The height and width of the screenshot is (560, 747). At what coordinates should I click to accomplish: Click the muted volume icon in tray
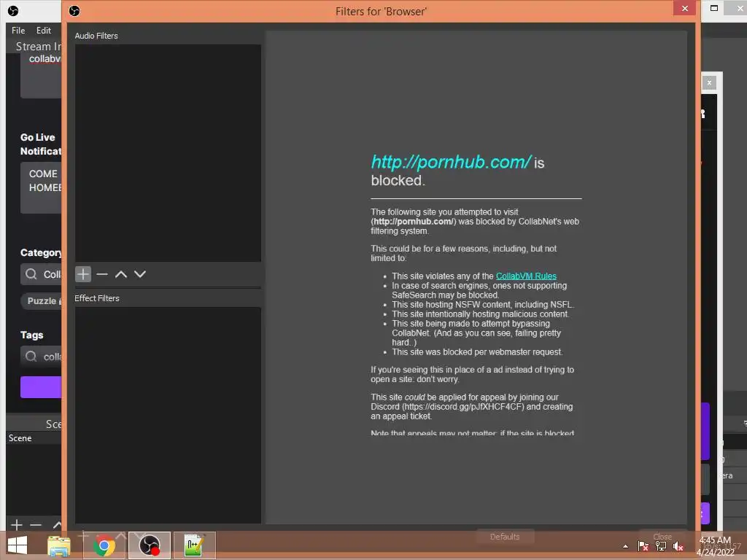[678, 546]
